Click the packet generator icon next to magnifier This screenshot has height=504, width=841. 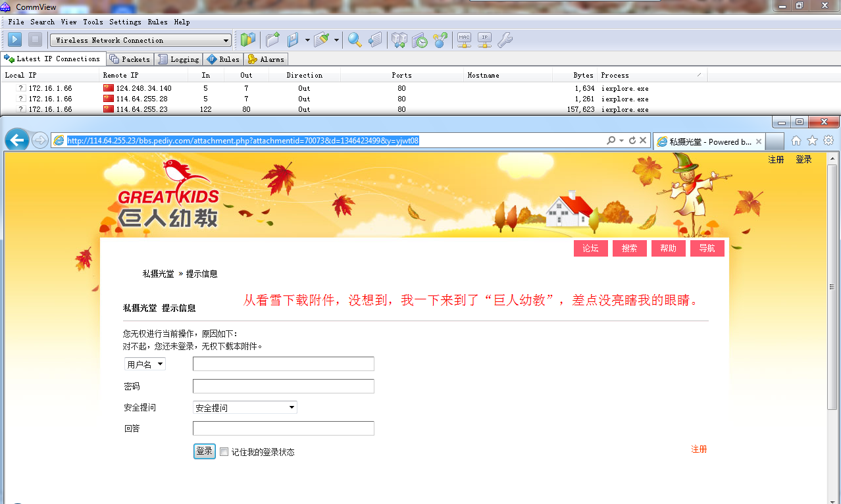375,40
